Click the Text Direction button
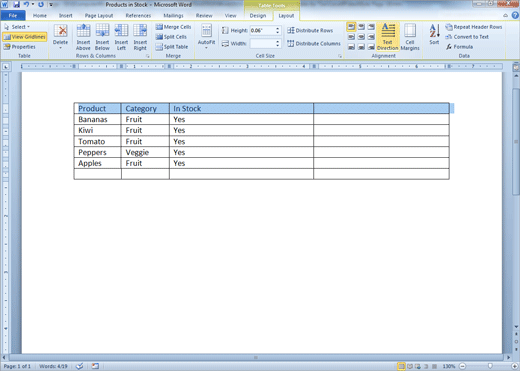The height and width of the screenshot is (371, 520). click(388, 37)
